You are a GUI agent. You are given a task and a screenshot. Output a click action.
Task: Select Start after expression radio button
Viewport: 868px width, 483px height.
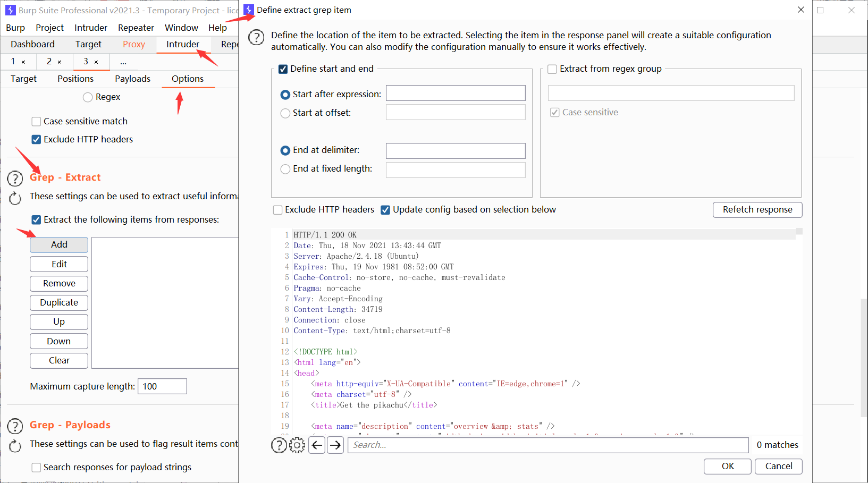pos(285,95)
